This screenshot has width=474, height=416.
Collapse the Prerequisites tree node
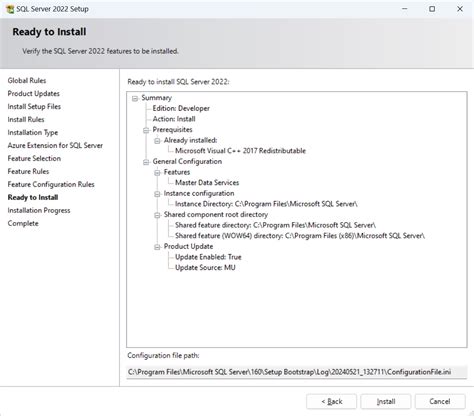pyautogui.click(x=146, y=130)
